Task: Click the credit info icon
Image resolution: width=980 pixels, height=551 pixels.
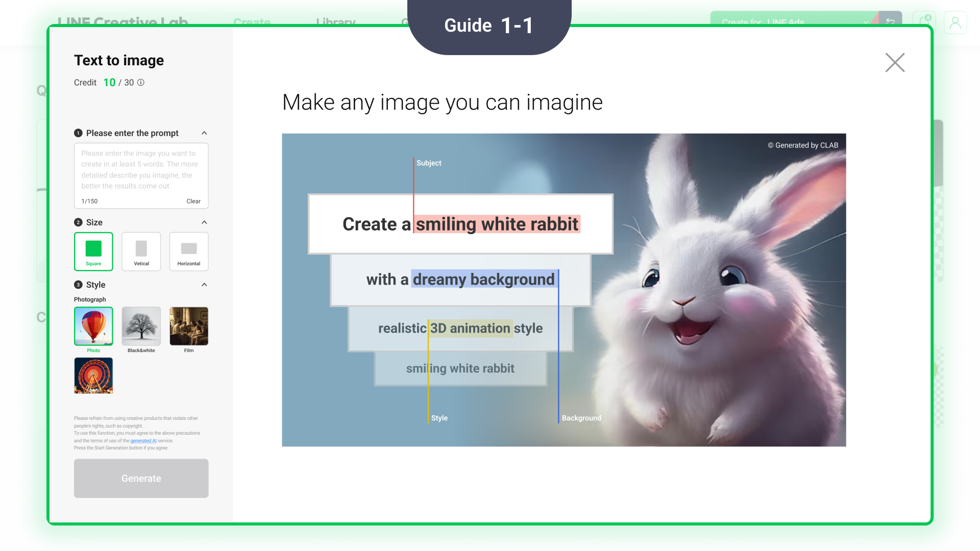Action: (x=141, y=83)
